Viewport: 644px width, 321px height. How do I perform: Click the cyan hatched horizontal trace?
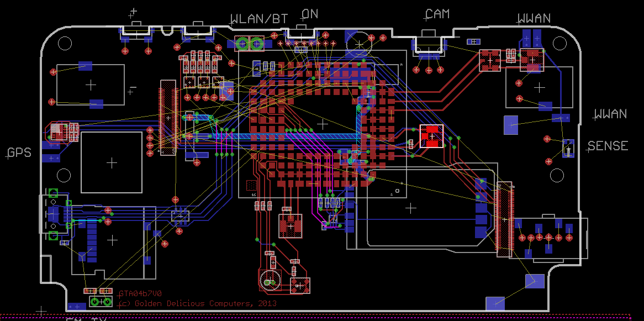(x=293, y=136)
